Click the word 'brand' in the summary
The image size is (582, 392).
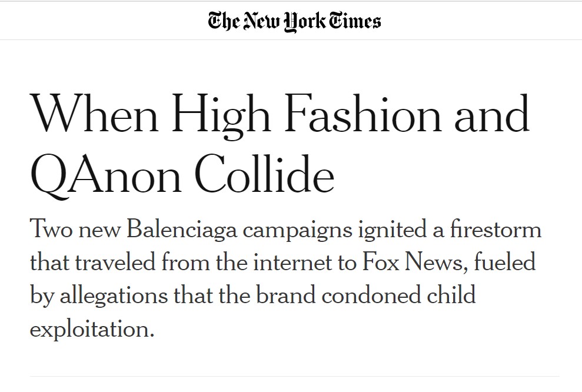pyautogui.click(x=286, y=295)
